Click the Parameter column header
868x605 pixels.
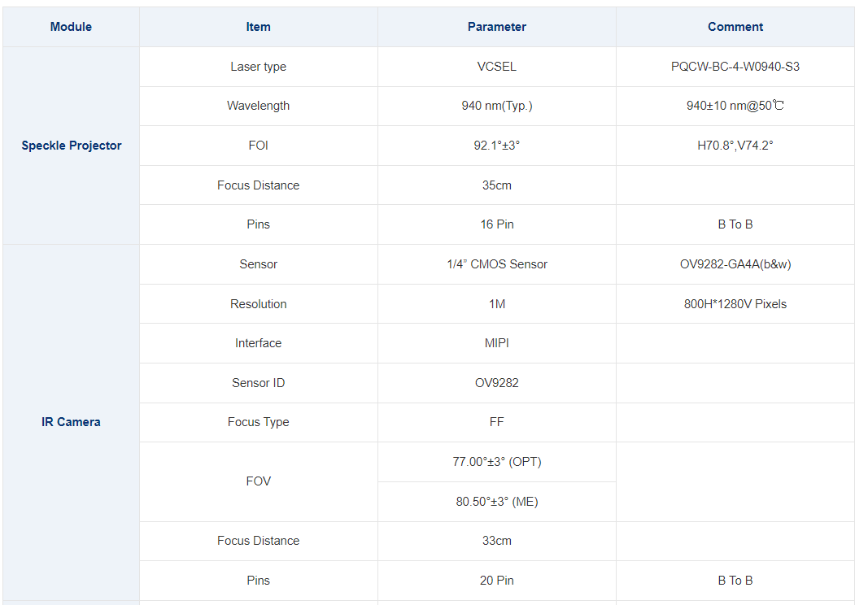tap(496, 27)
